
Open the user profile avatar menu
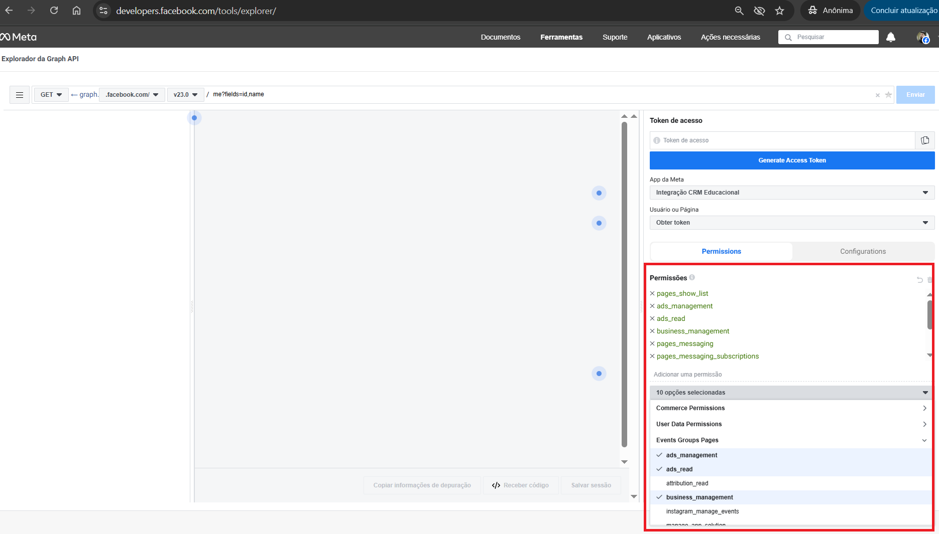pyautogui.click(x=923, y=37)
